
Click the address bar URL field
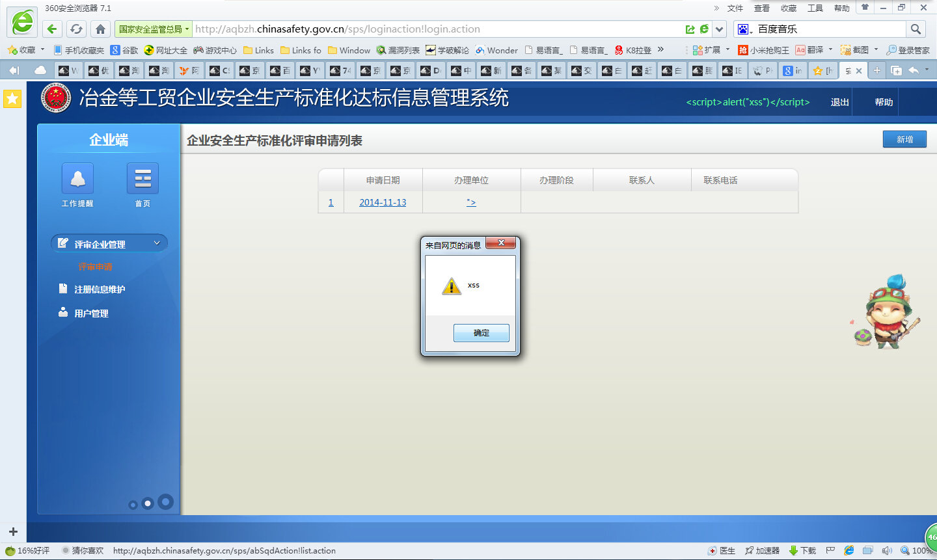(437, 29)
